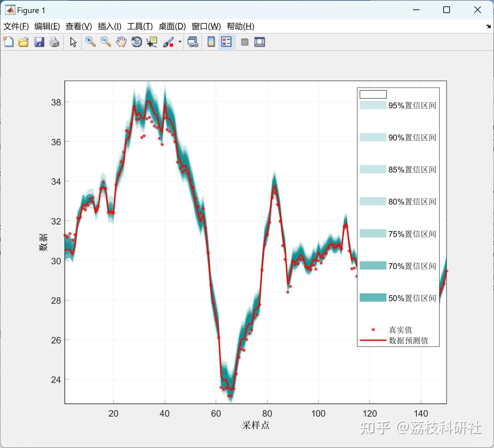Select the Zoom Out magnifier tool
Image resolution: width=494 pixels, height=448 pixels.
click(x=106, y=42)
